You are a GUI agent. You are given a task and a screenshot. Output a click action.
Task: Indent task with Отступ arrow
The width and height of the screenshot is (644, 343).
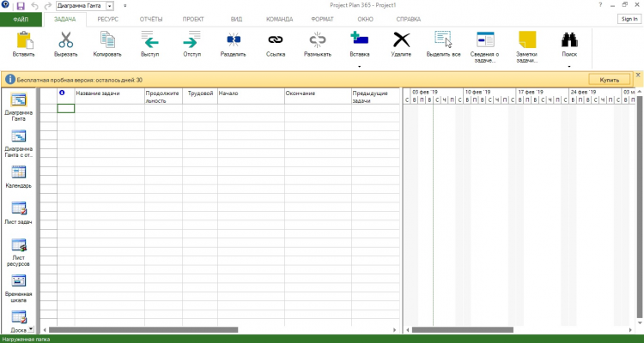tap(191, 40)
